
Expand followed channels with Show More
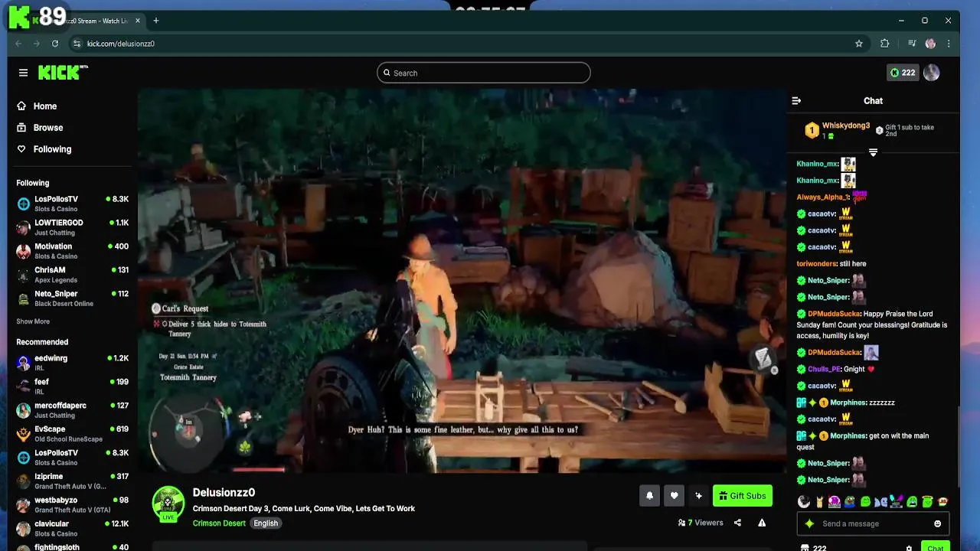(x=33, y=321)
